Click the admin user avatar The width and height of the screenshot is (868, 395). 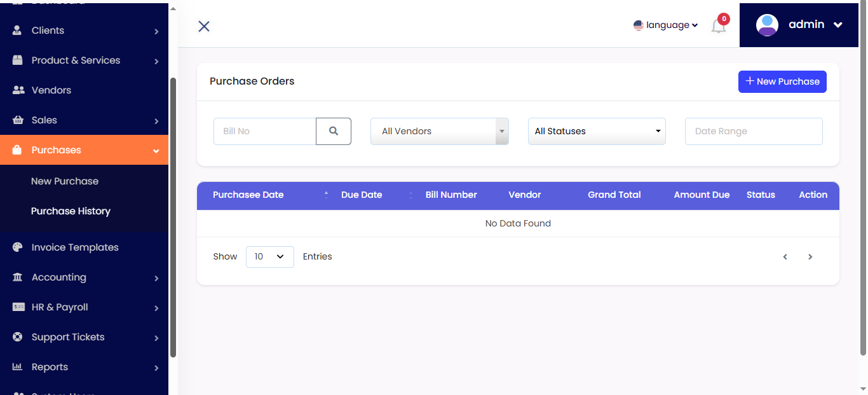(x=767, y=25)
